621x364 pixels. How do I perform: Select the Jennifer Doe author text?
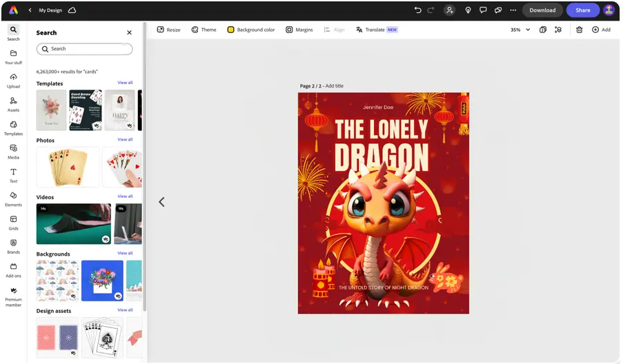click(378, 108)
